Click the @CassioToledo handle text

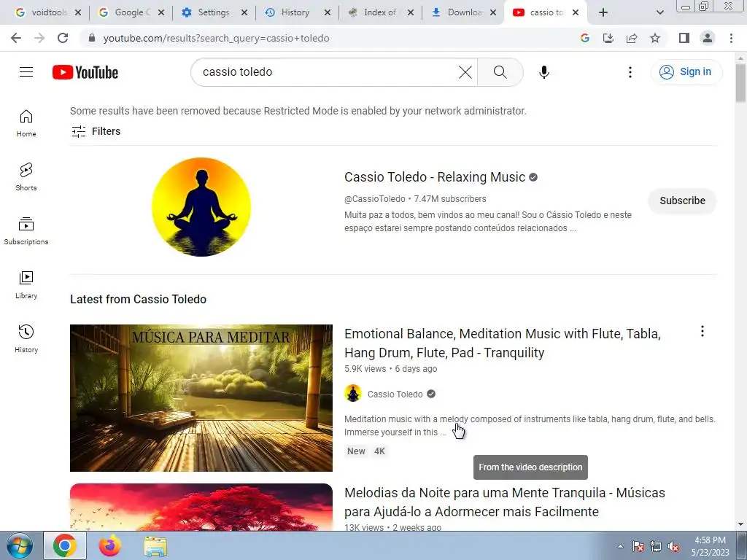pyautogui.click(x=374, y=199)
